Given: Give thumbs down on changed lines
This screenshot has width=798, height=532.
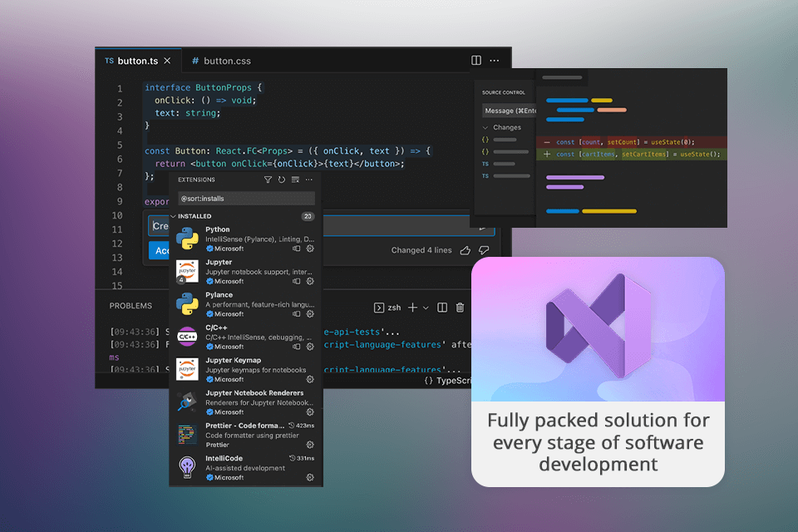Looking at the screenshot, I should click(484, 250).
